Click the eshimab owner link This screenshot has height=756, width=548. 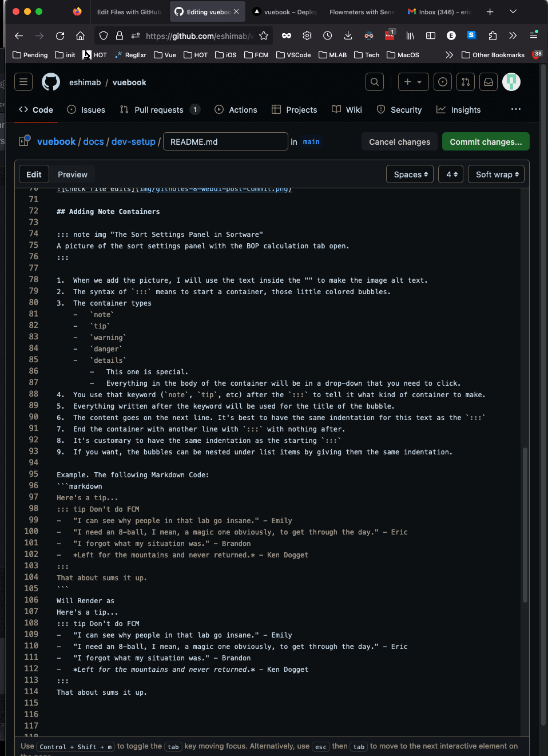(x=85, y=82)
